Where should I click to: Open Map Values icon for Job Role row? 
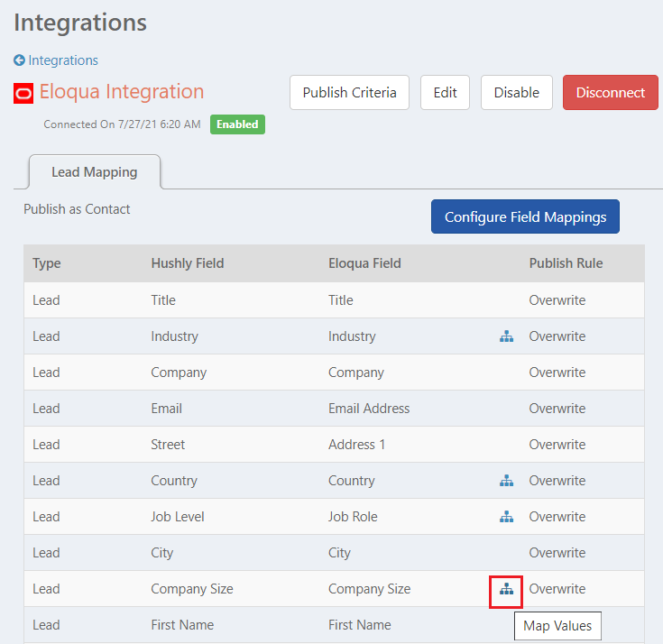coord(506,517)
